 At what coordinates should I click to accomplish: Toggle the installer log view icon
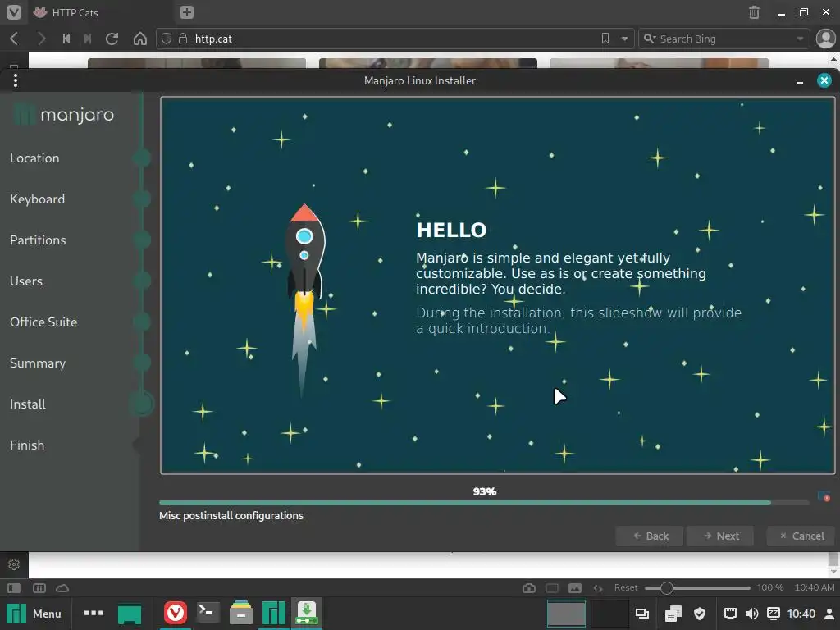pyautogui.click(x=824, y=496)
